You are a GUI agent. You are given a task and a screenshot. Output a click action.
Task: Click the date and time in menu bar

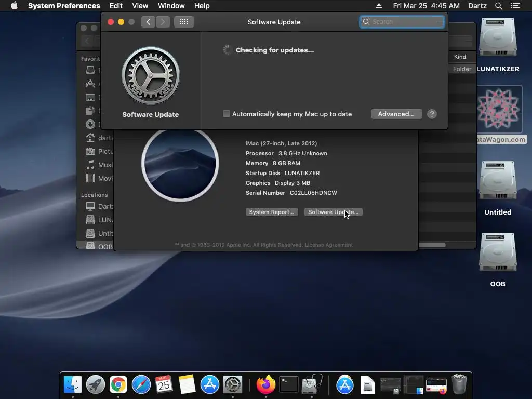pos(426,6)
